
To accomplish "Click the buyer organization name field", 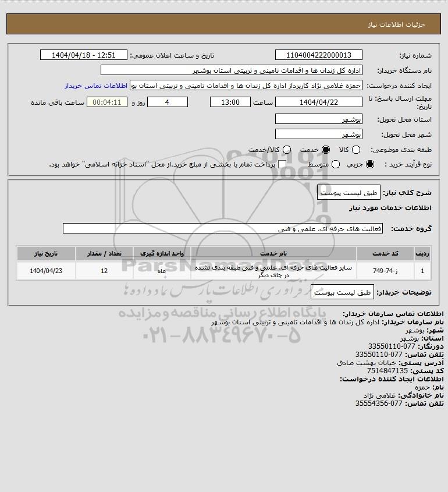I will [x=232, y=70].
